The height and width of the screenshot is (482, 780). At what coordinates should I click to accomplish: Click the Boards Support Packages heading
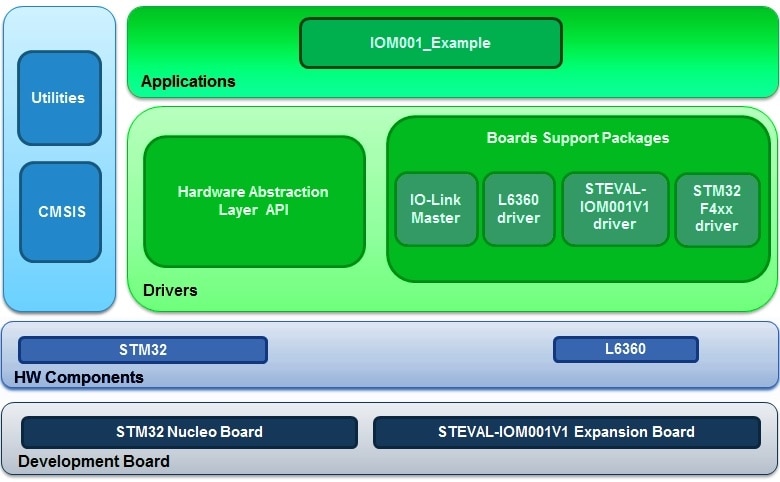(x=577, y=137)
